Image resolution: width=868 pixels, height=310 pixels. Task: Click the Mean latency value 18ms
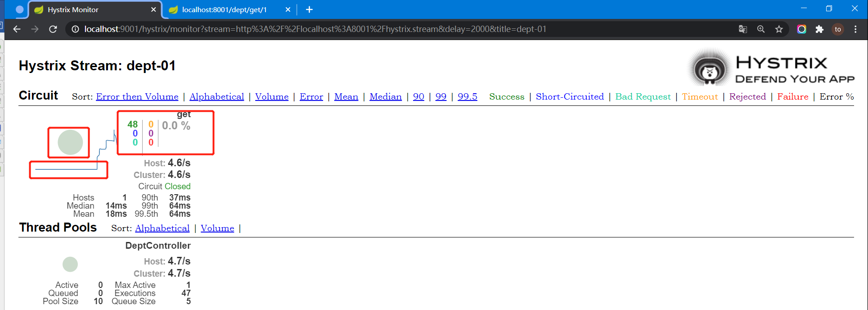pos(116,214)
